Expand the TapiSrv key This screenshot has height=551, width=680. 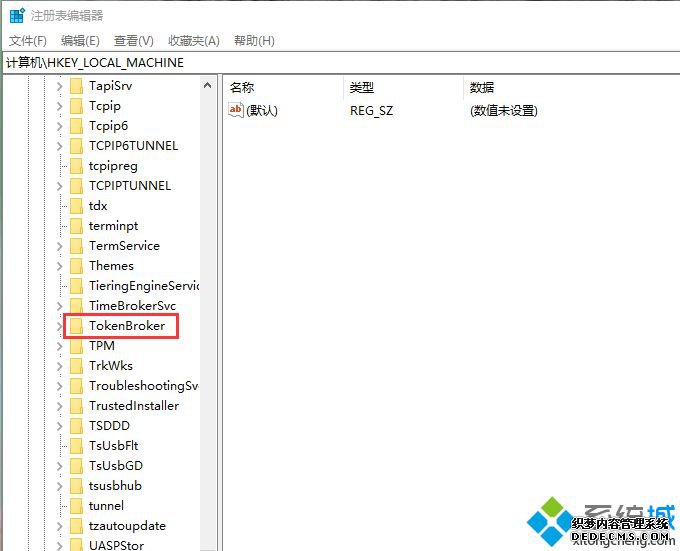coord(59,86)
